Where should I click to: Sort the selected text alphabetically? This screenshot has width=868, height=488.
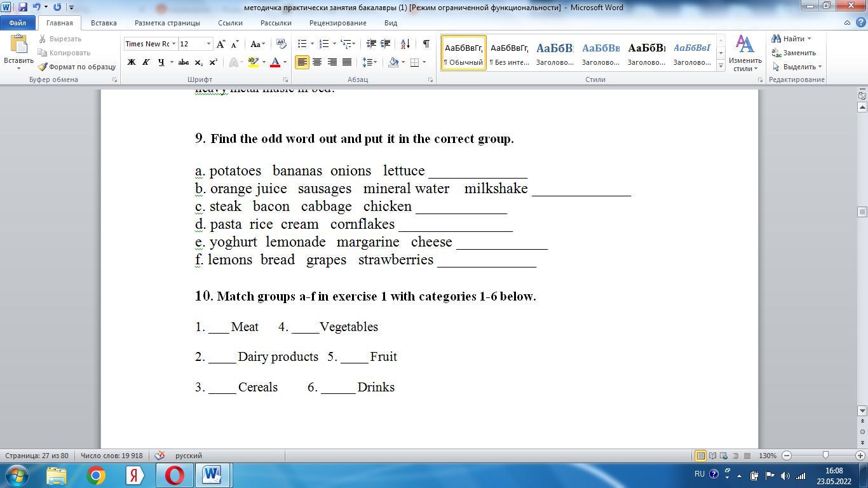point(405,44)
